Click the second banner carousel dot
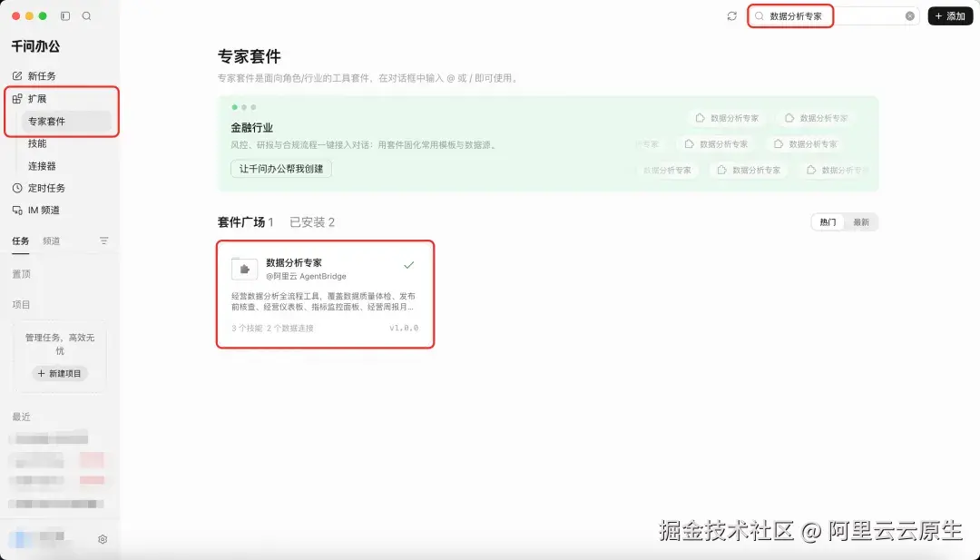The height and width of the screenshot is (560, 980). pyautogui.click(x=244, y=107)
